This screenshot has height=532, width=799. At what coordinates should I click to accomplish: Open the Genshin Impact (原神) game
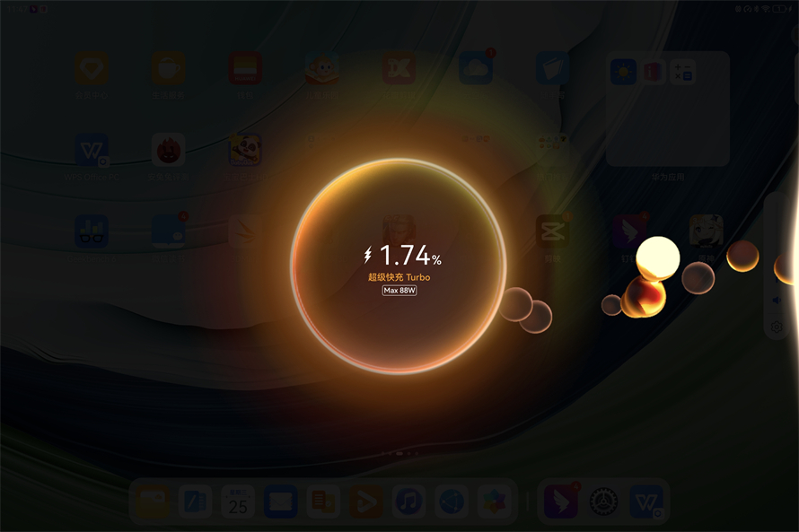click(x=706, y=231)
